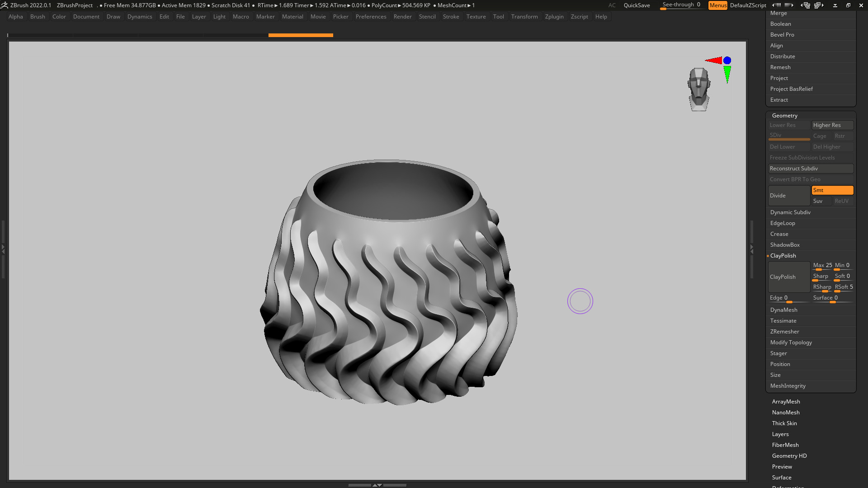
Task: Open the Brush menu
Action: (x=38, y=17)
